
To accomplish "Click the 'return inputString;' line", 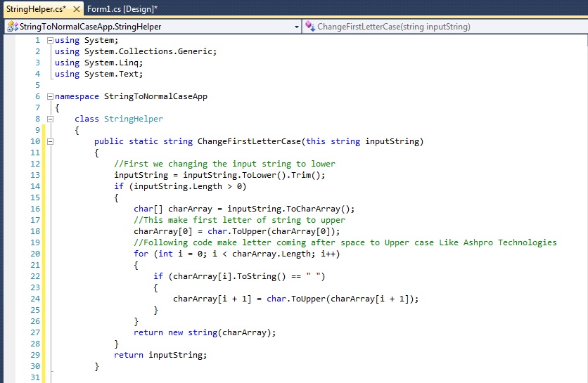I will (160, 355).
